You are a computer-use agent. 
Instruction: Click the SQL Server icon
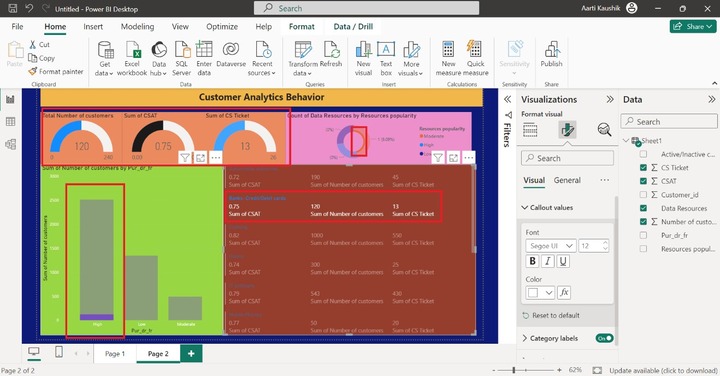pyautogui.click(x=182, y=50)
